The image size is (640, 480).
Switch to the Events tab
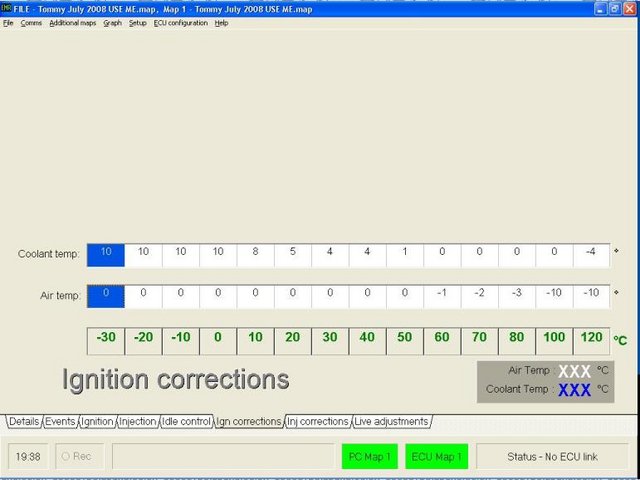(60, 421)
